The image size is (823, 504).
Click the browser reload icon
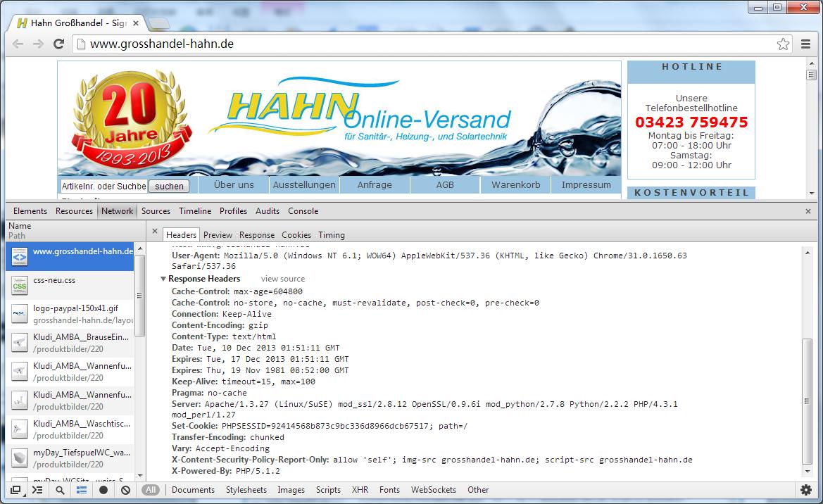coord(59,44)
